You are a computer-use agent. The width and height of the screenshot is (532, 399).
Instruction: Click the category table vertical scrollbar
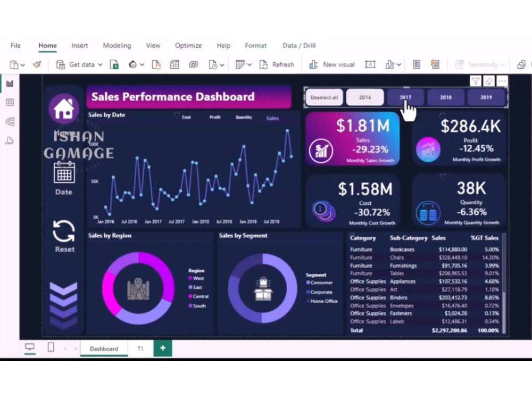click(x=504, y=283)
